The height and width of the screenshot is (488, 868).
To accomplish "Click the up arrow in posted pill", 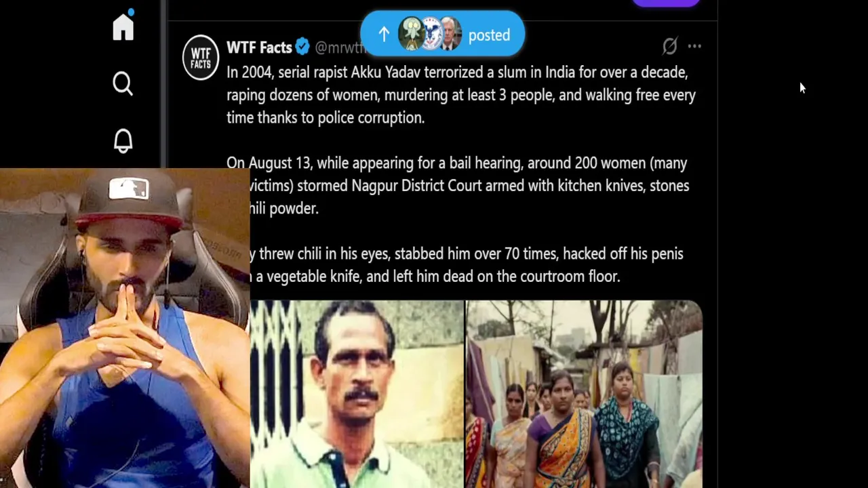I will (x=384, y=35).
